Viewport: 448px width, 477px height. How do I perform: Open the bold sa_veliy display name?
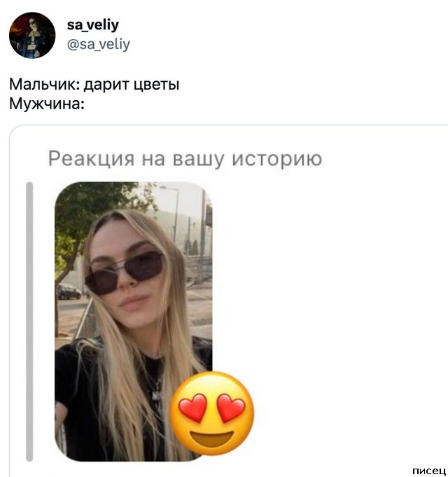pyautogui.click(x=92, y=25)
